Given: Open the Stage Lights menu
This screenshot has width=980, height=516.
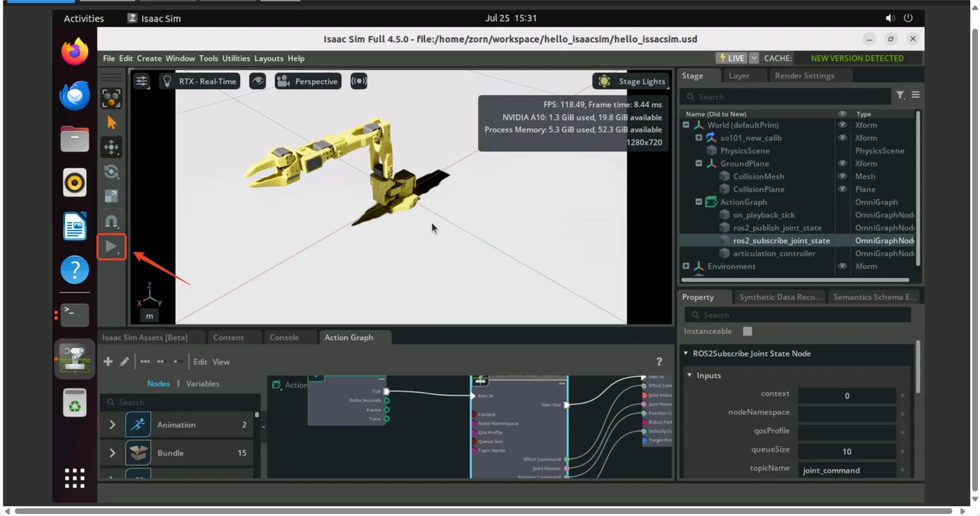Looking at the screenshot, I should pos(631,81).
